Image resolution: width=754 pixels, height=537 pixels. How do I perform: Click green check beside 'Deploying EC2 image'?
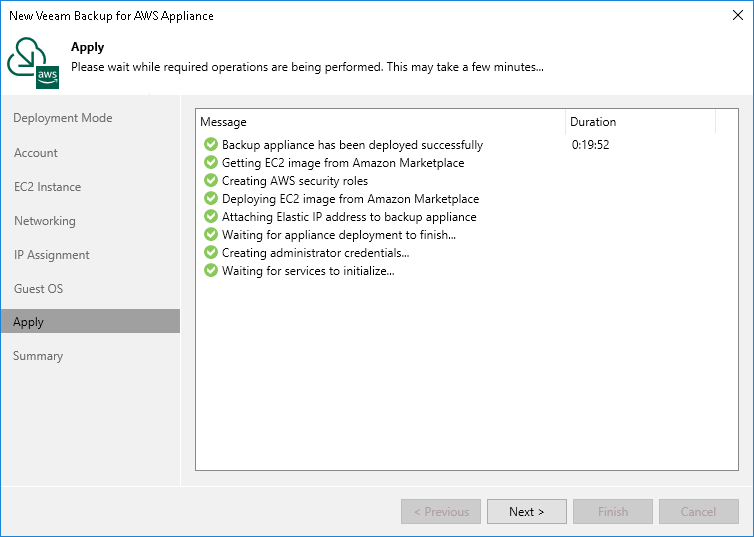click(210, 199)
